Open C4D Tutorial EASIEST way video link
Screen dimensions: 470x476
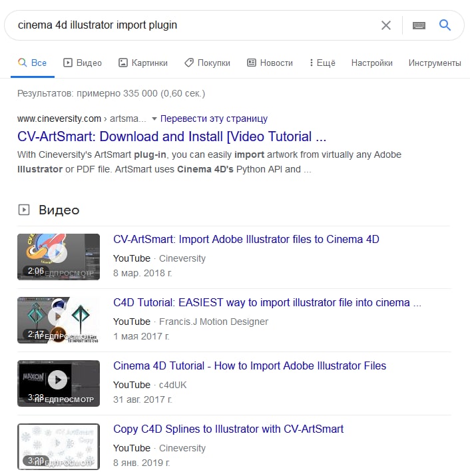[x=267, y=302]
